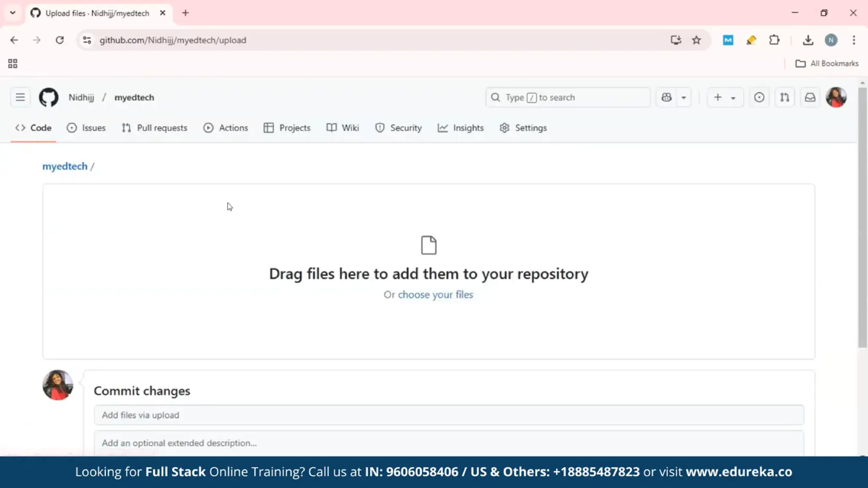Open user profile avatar menu
Image resolution: width=868 pixels, height=488 pixels.
click(836, 97)
